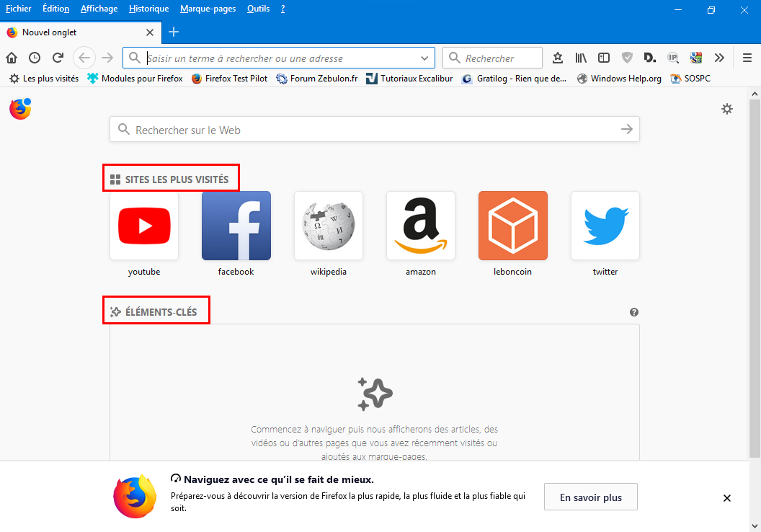Focus the address bar field
This screenshot has height=532, width=761.
click(x=279, y=58)
